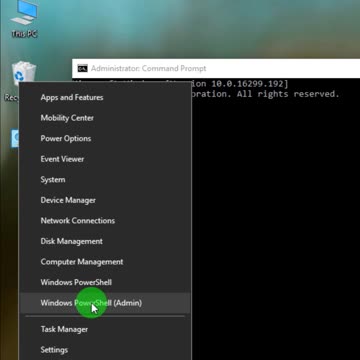
Task: Select Power Options in the menu
Action: [x=105, y=139]
